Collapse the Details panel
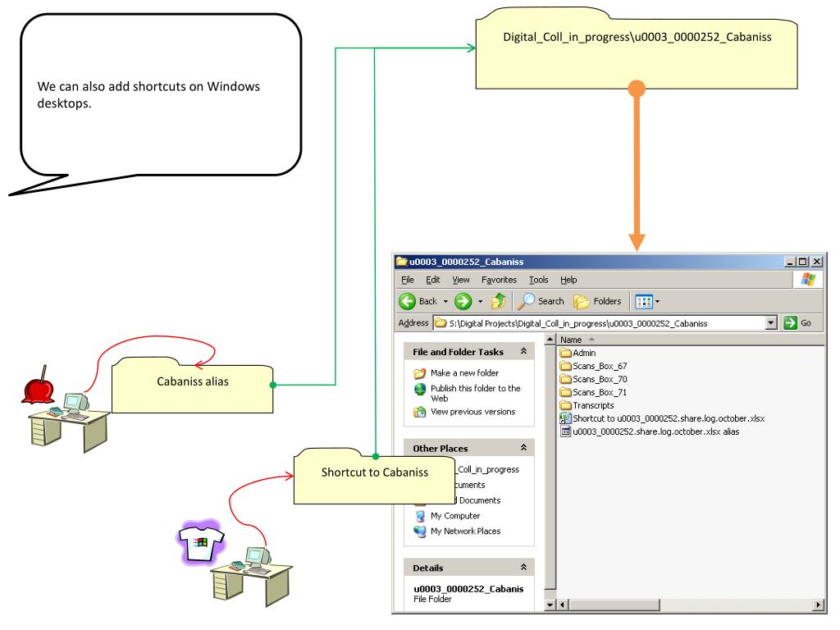The width and height of the screenshot is (840, 630). point(523,568)
